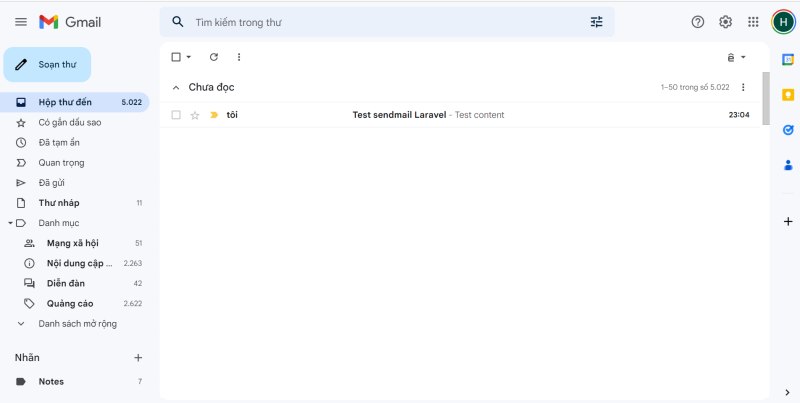Collapse Danh mục categories arrow
Screen dimensions: 800x403
click(x=10, y=223)
